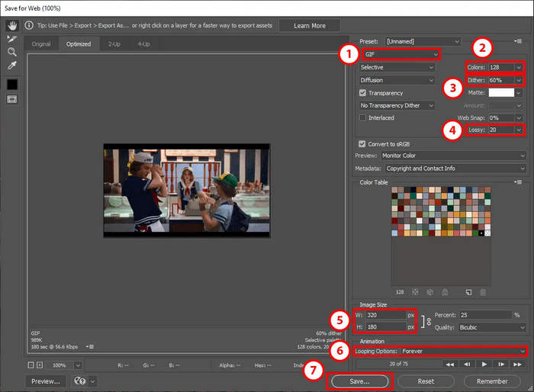Open Metadata Copyright and Contact Info dropdown
This screenshot has height=392, width=534.
455,169
